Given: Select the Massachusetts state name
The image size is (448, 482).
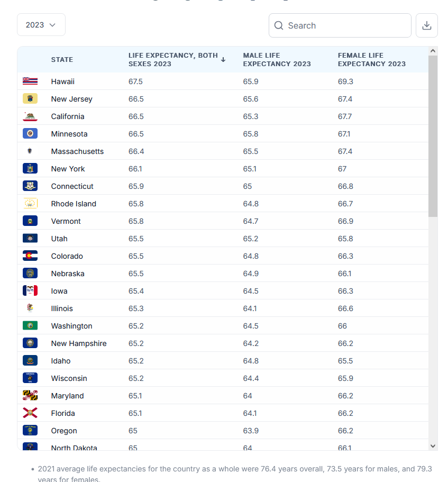Looking at the screenshot, I should pos(77,151).
